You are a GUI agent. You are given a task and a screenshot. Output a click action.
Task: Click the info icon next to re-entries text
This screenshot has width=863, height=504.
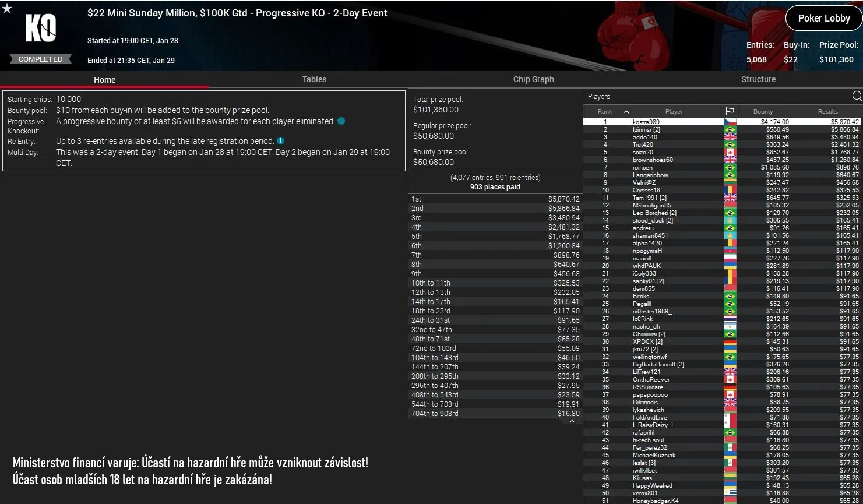pos(281,140)
